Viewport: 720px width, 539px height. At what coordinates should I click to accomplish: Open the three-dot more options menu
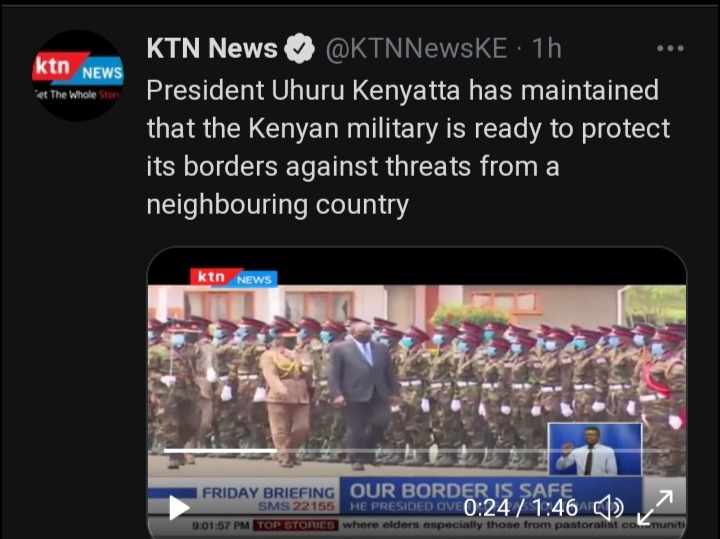(x=670, y=48)
